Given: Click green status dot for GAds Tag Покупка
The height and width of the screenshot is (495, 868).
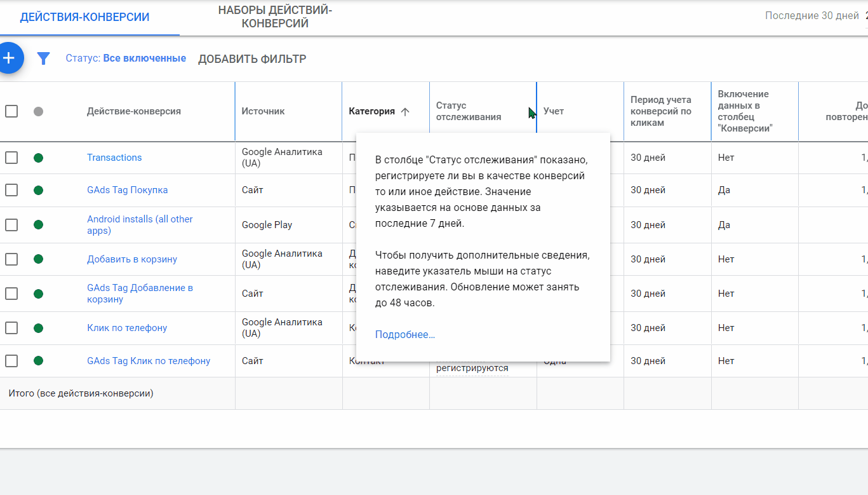Looking at the screenshot, I should [38, 190].
